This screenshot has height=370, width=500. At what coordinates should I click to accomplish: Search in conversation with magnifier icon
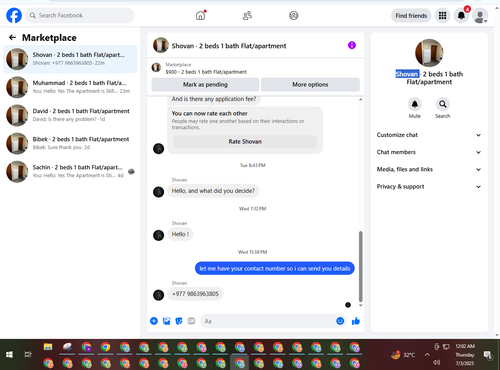click(x=443, y=104)
